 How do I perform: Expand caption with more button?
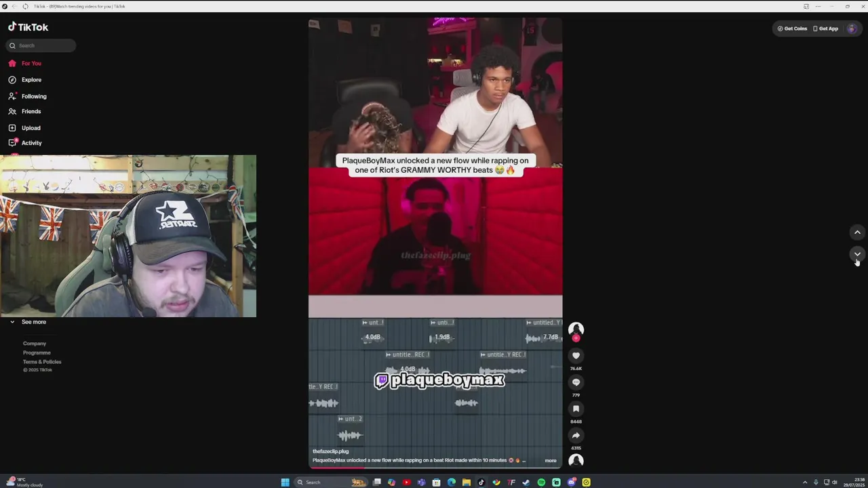[x=551, y=460]
